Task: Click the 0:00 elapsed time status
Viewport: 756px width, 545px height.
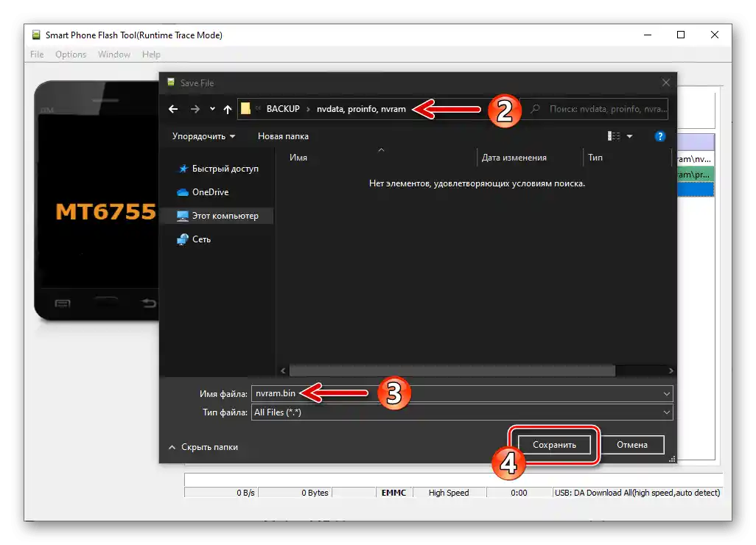Action: pyautogui.click(x=519, y=493)
